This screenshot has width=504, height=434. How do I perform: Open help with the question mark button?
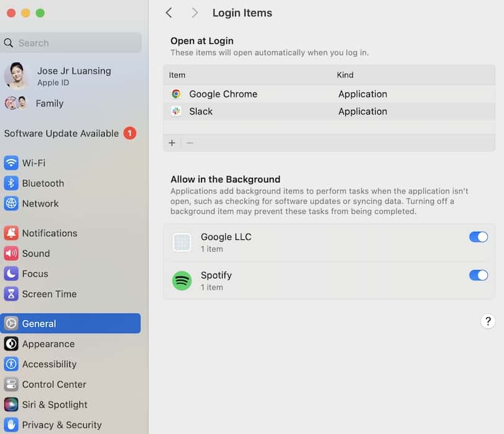488,321
